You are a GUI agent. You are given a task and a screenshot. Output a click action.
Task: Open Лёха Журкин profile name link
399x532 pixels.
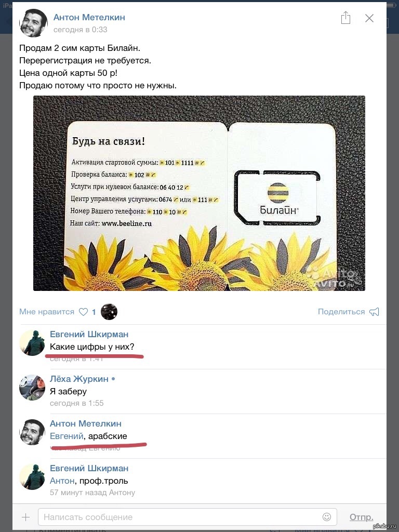tap(79, 379)
